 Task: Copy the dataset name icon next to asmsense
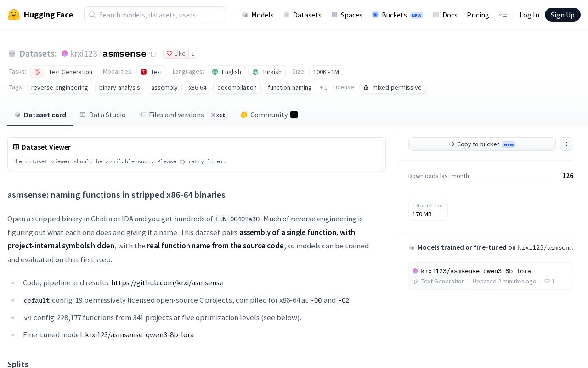point(153,53)
